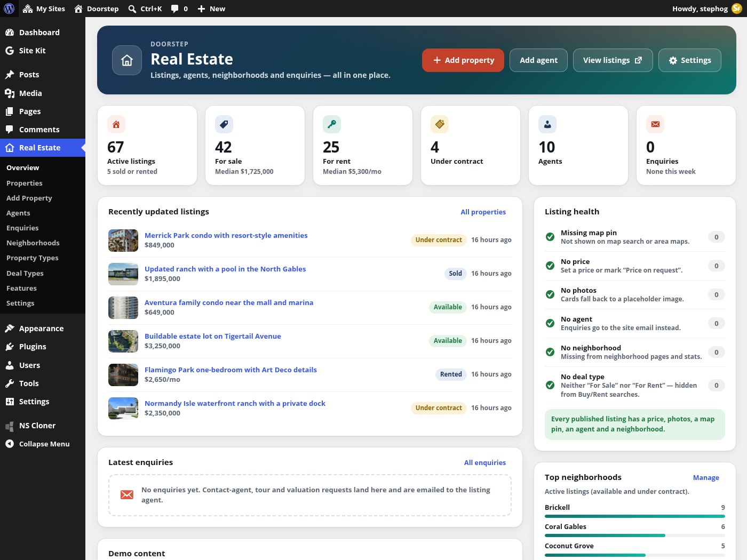Click the Posts pin icon

[x=10, y=75]
